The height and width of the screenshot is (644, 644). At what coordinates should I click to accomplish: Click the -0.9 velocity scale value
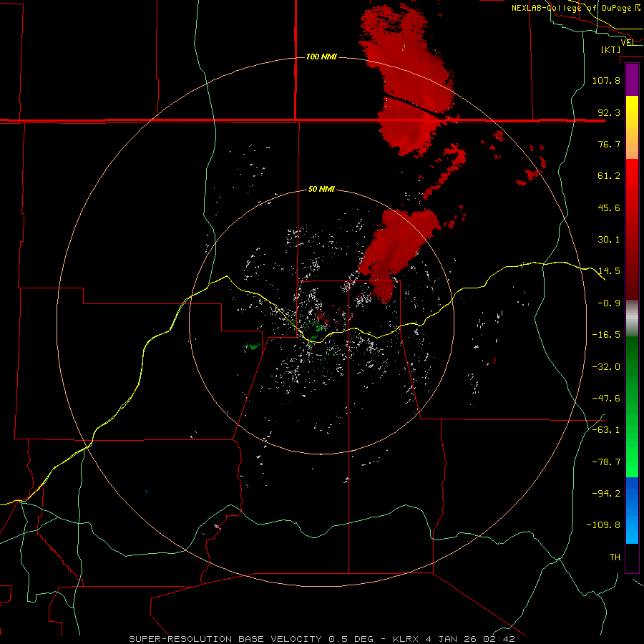pos(609,303)
